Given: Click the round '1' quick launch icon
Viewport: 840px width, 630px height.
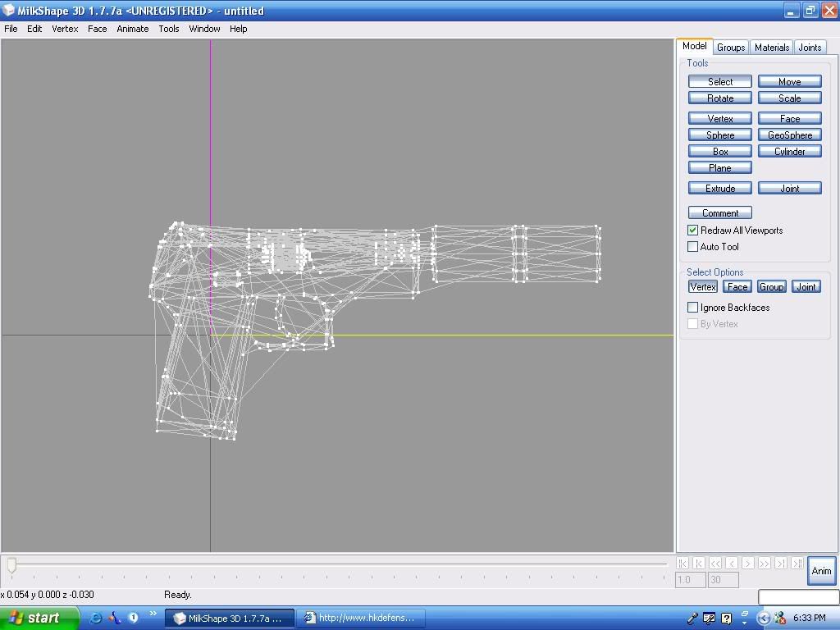Looking at the screenshot, I should tap(134, 618).
